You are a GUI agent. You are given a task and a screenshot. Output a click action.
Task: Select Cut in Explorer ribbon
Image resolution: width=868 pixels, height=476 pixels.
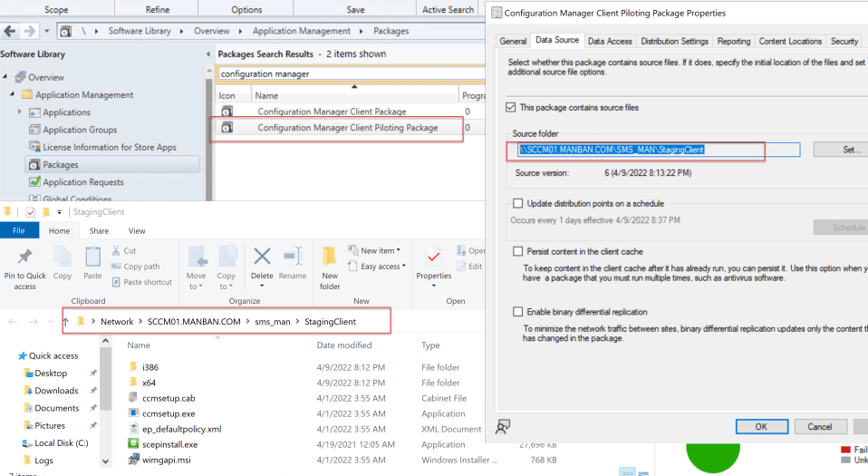(x=124, y=250)
